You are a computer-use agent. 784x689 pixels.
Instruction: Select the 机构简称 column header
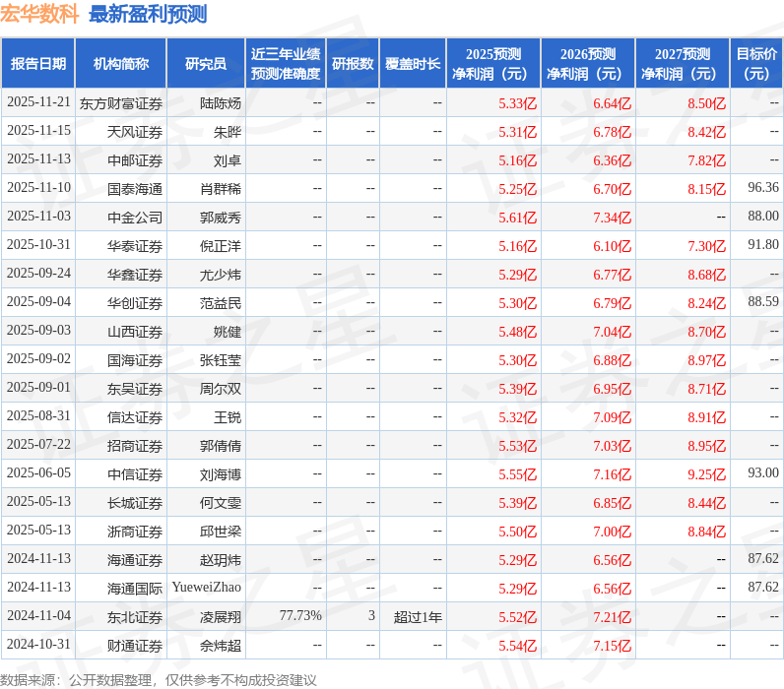121,63
